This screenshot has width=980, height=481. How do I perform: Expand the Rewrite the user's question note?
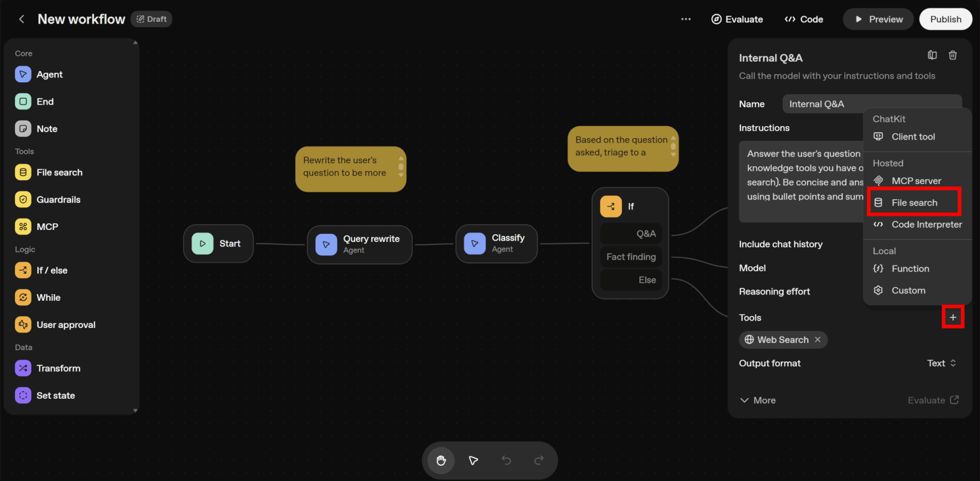[x=401, y=167]
